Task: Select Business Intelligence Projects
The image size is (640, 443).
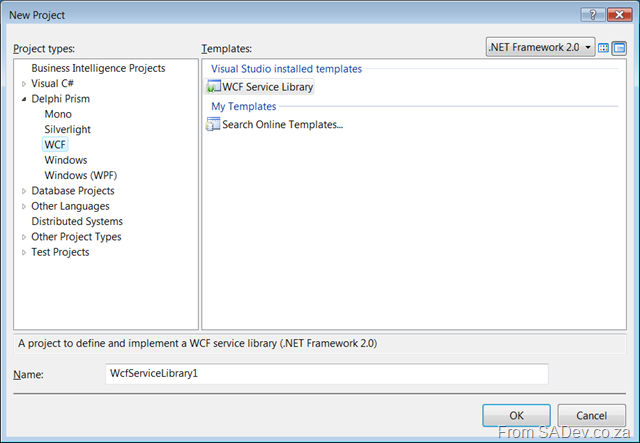Action: (x=98, y=68)
